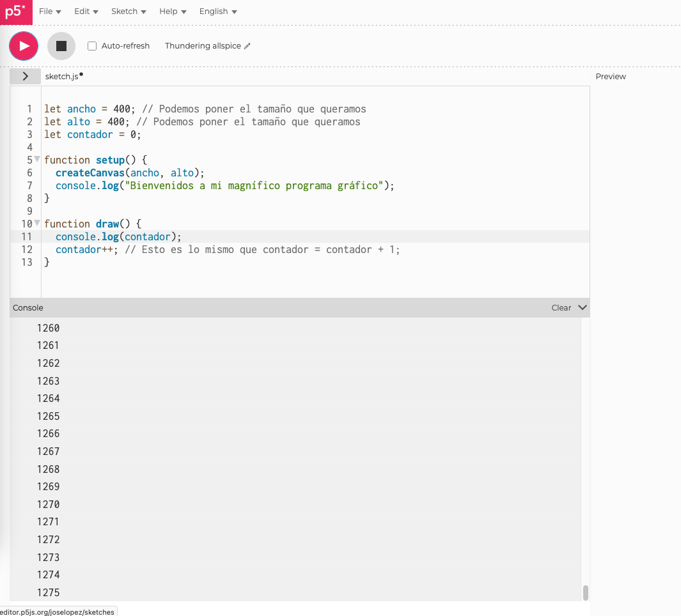Click the pencil icon to rename sketch

(247, 46)
